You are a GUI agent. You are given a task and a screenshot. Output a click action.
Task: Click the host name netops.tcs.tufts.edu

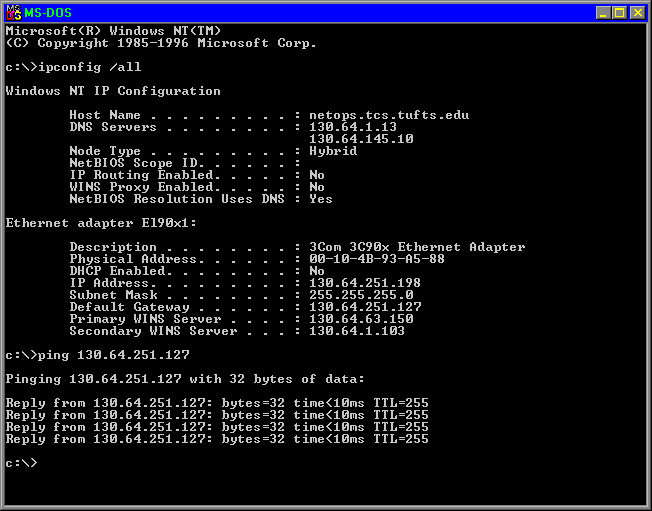(389, 115)
